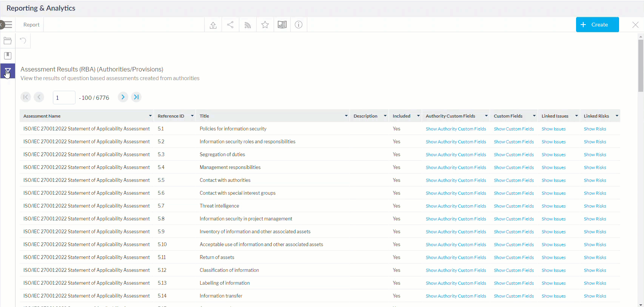Click the page number input field
The width and height of the screenshot is (644, 307).
(x=64, y=98)
